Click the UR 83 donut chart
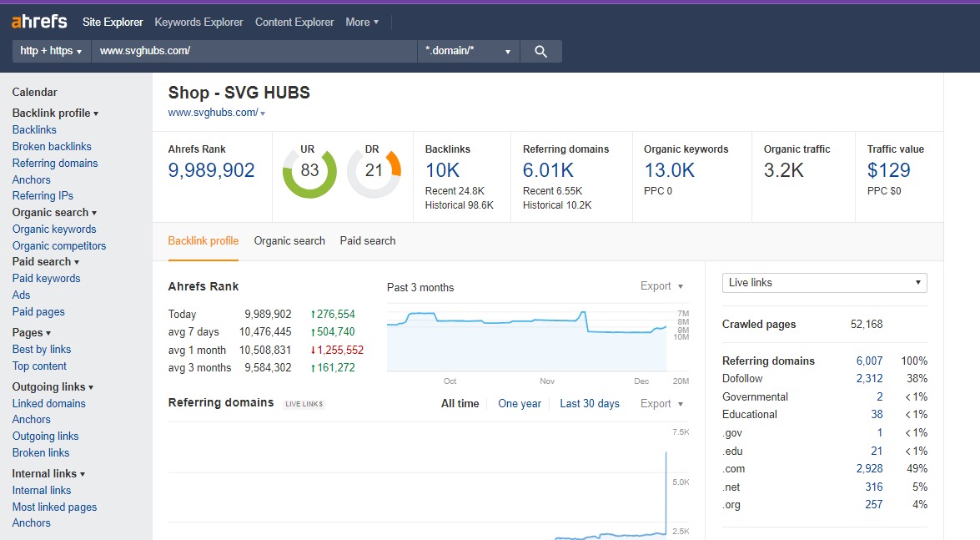 (x=309, y=171)
